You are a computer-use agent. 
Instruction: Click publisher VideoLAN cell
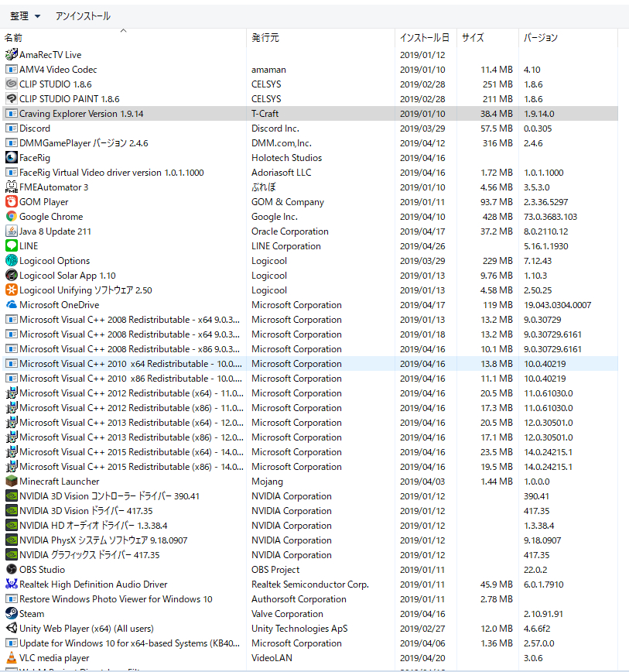272,658
